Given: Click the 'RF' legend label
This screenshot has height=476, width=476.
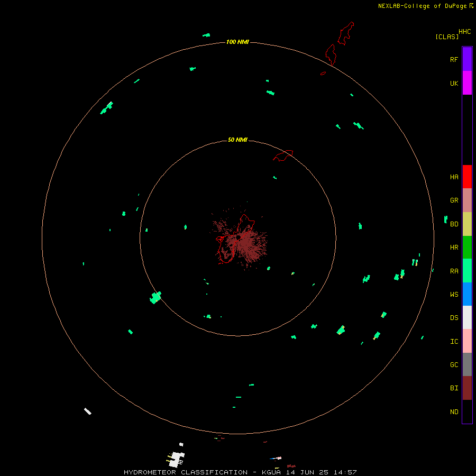Looking at the screenshot, I should click(x=454, y=59).
